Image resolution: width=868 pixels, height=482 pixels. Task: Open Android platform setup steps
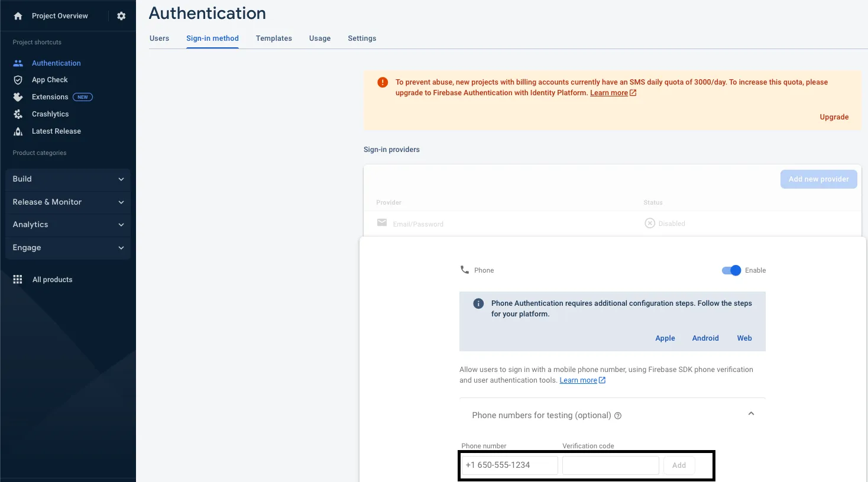click(705, 338)
